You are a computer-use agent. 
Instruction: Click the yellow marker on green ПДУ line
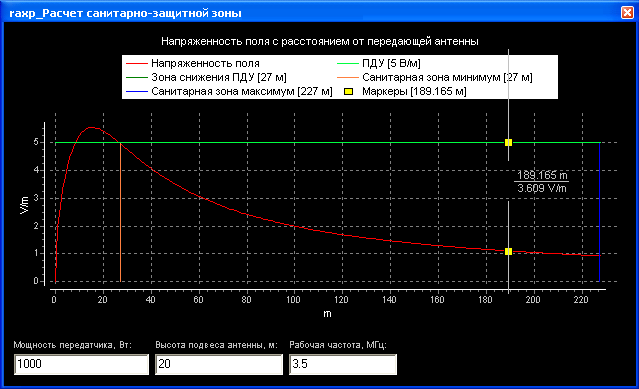(x=508, y=143)
